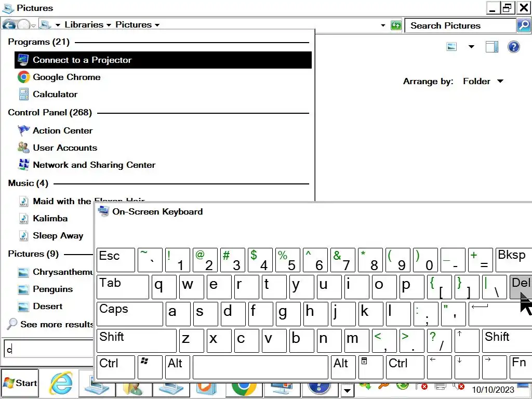The width and height of the screenshot is (532, 399).
Task: Expand the Libraries breadcrumb dropdown arrow
Action: (x=109, y=25)
